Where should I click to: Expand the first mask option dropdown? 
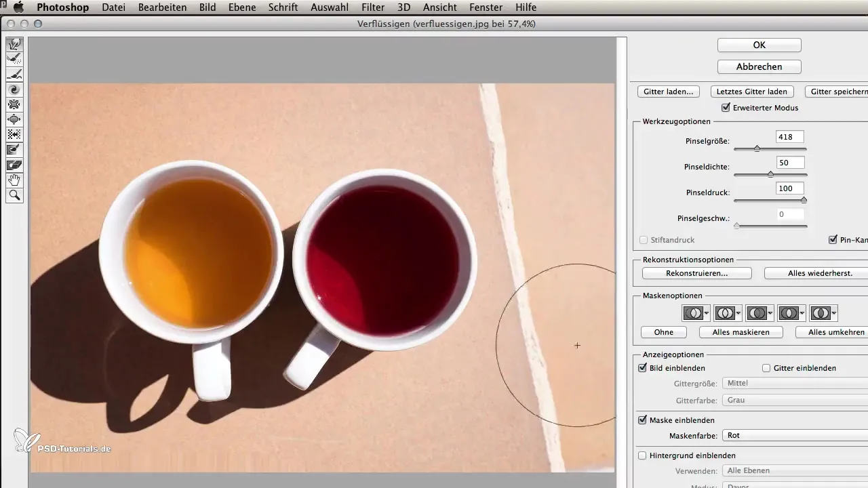pyautogui.click(x=707, y=313)
